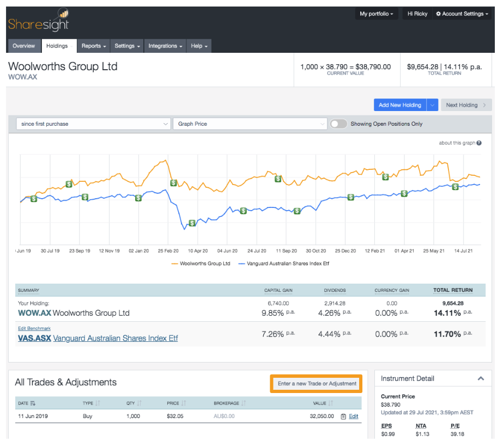Open the Graph Price dropdown
Screen dimensions: 497x448
[250, 124]
